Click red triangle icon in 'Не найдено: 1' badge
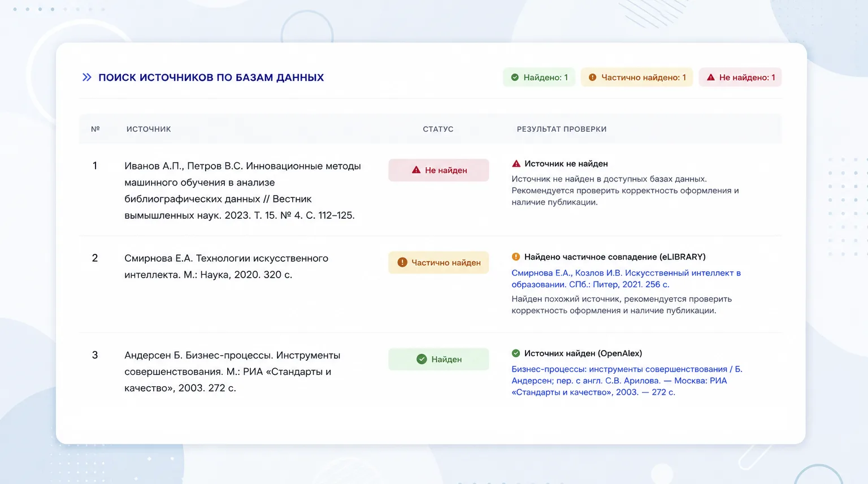Screen dimensions: 868x484 tap(711, 77)
